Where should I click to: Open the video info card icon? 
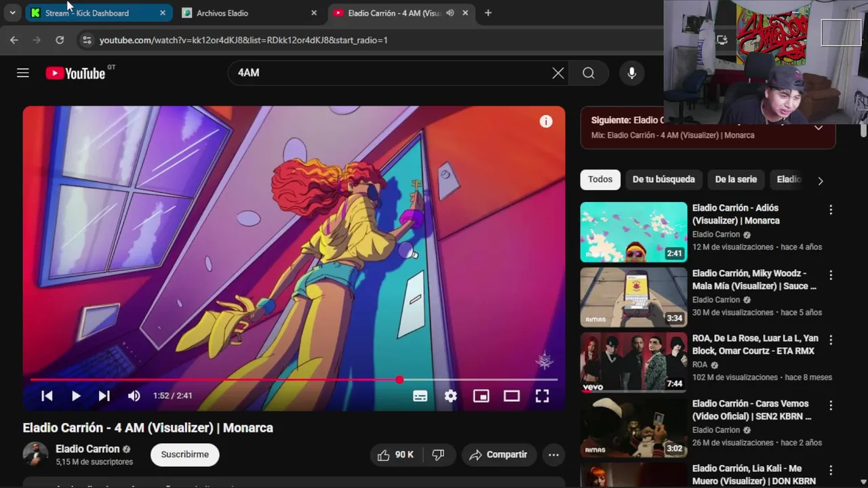pyautogui.click(x=546, y=121)
